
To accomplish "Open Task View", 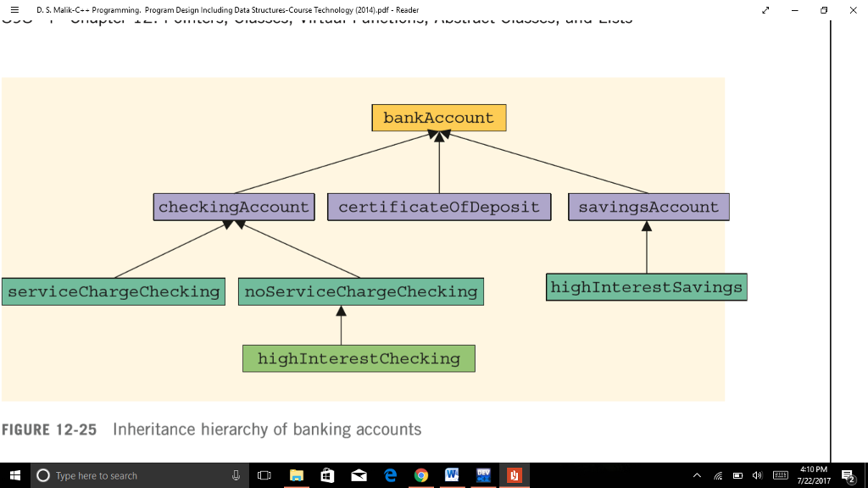I will pos(264,475).
